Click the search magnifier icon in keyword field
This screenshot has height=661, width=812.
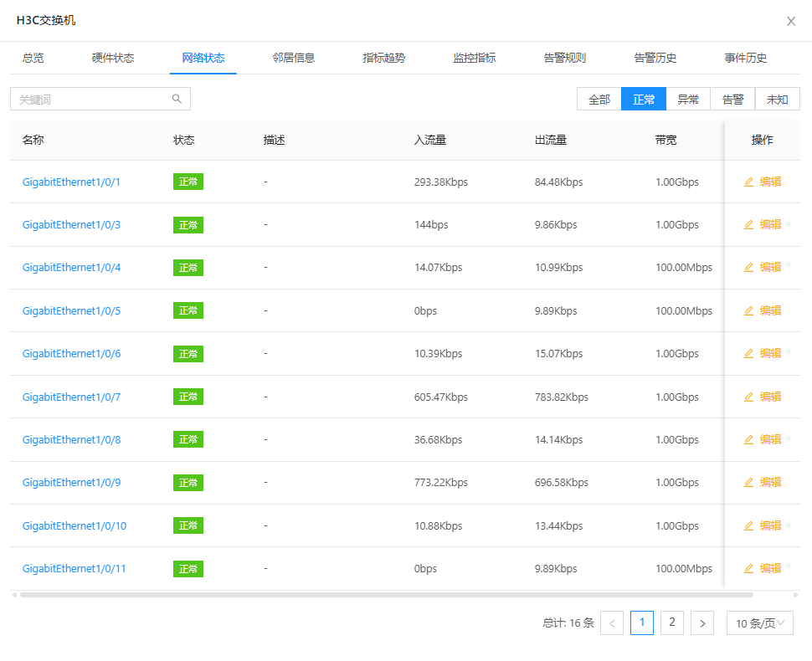pos(177,99)
